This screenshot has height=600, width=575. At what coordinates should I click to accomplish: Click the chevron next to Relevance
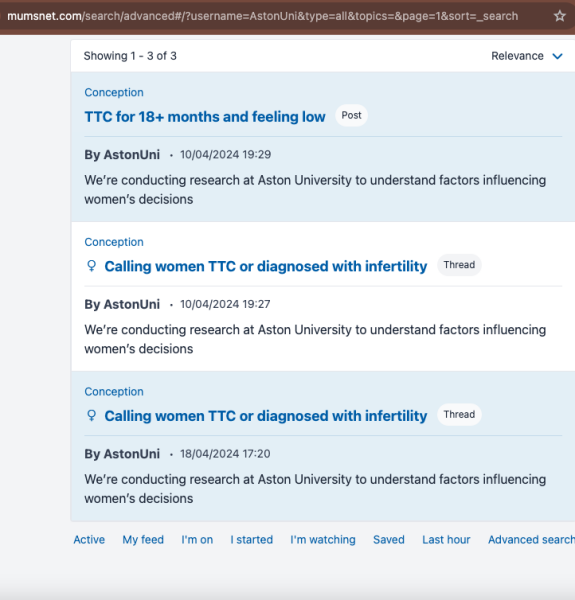(557, 56)
